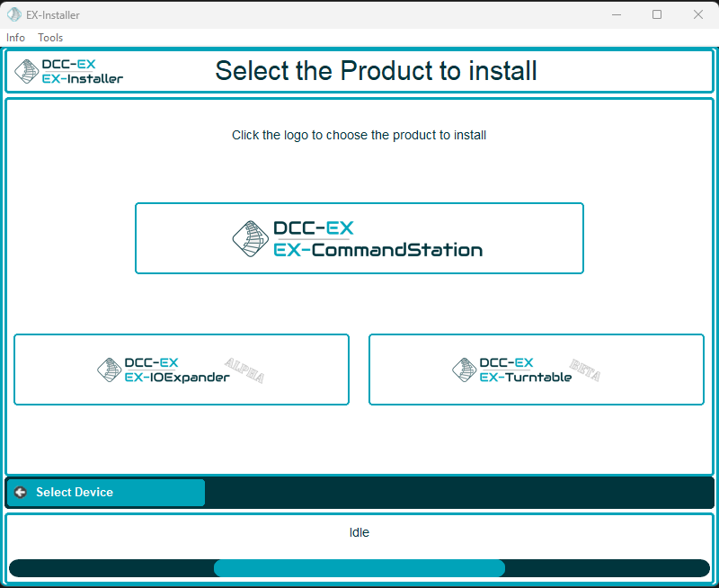Go back to Select Device
This screenshot has width=719, height=588.
tap(106, 492)
